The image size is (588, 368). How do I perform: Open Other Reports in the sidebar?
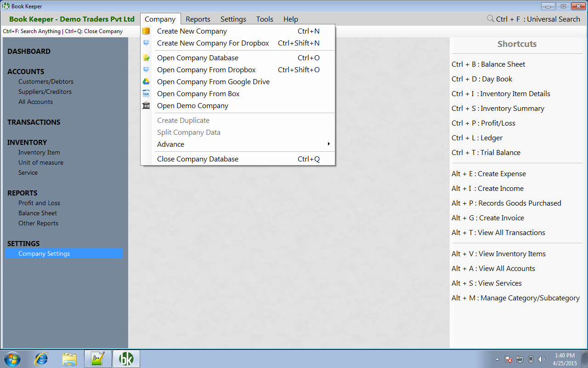(38, 224)
